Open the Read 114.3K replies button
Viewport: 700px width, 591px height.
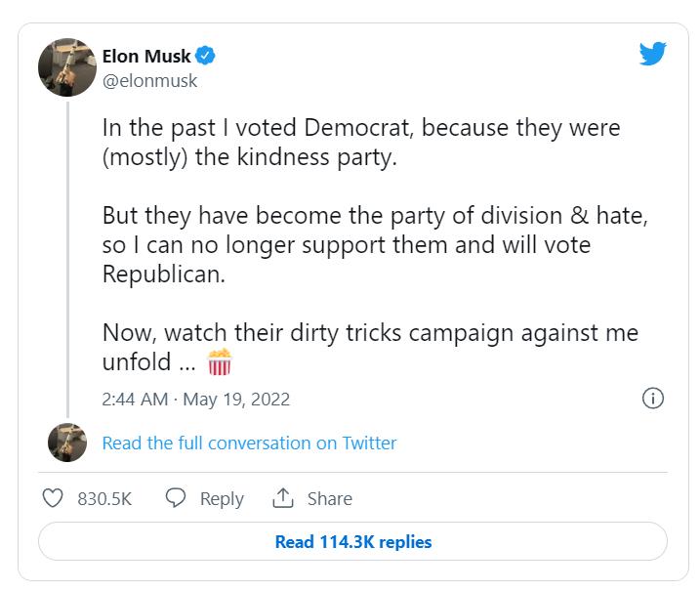(x=352, y=541)
